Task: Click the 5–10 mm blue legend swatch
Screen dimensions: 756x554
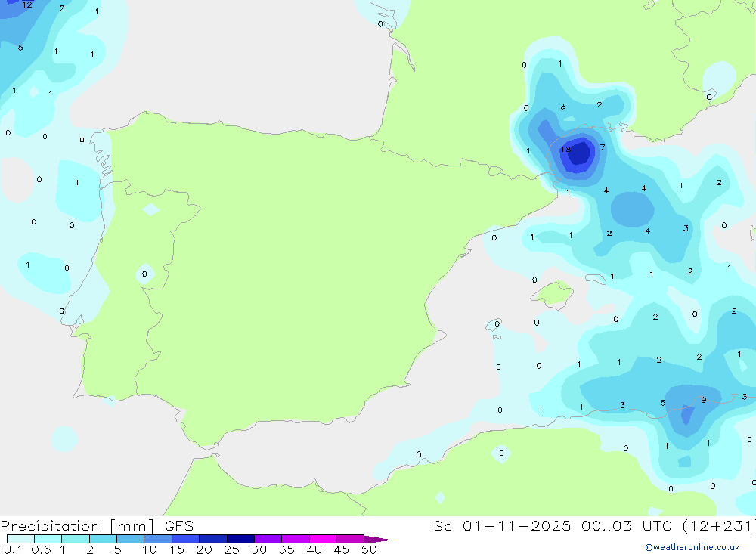Action: [130, 539]
